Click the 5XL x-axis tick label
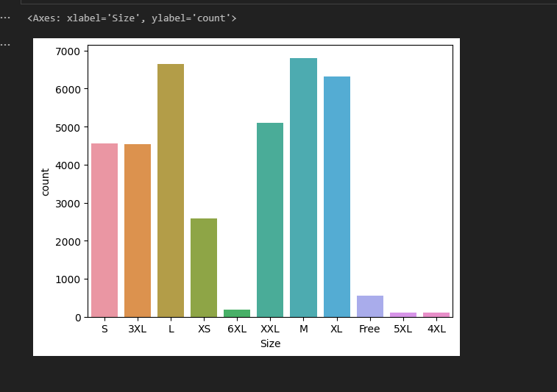Image resolution: width=557 pixels, height=392 pixels. 403,329
